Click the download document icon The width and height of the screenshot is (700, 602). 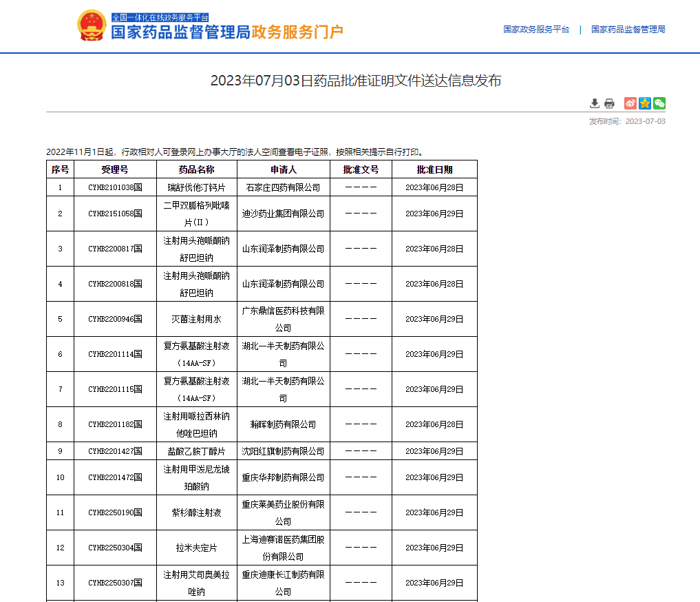pyautogui.click(x=593, y=103)
